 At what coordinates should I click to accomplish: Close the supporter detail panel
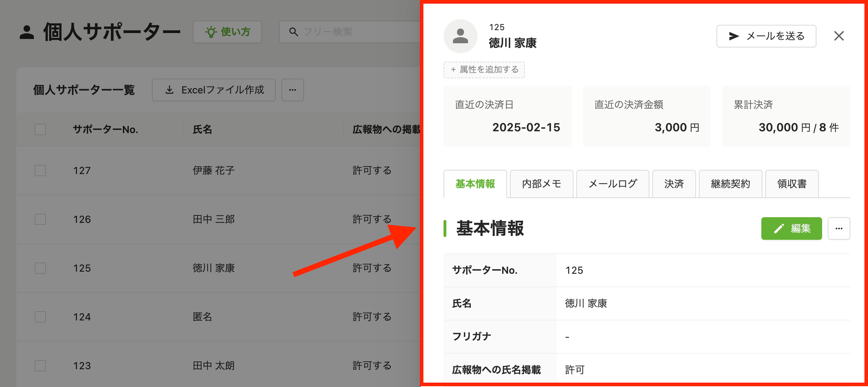pyautogui.click(x=839, y=36)
